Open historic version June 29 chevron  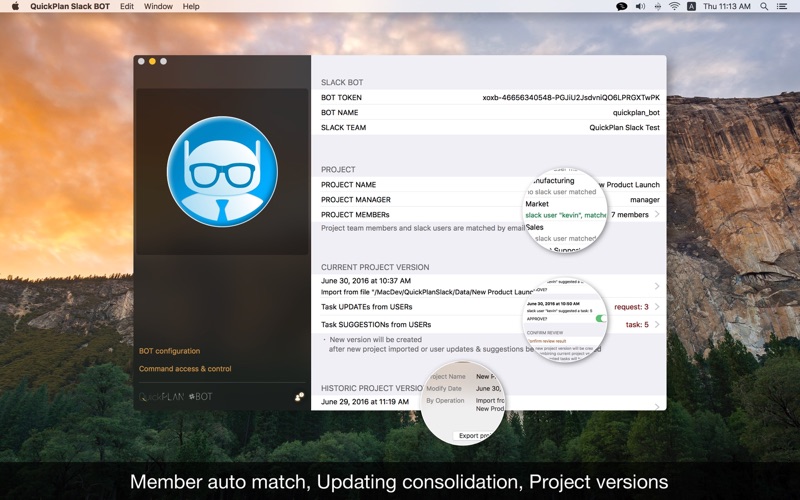tap(657, 407)
